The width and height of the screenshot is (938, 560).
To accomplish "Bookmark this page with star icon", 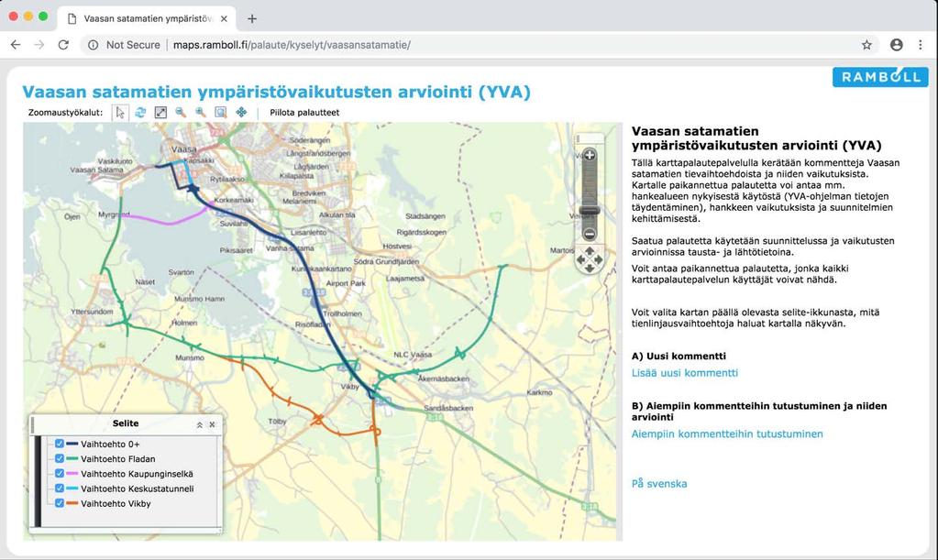I will click(x=866, y=45).
